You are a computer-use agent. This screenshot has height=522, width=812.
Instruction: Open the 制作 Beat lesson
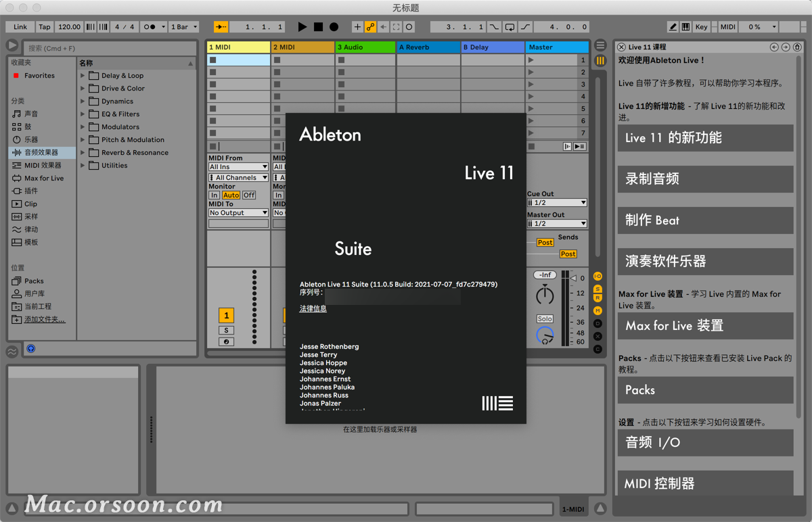click(x=705, y=220)
